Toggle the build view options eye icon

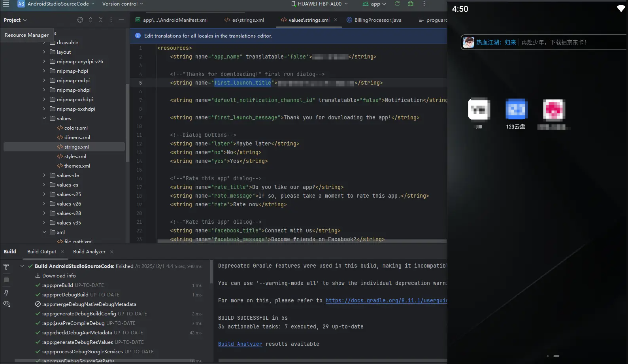coord(6,304)
